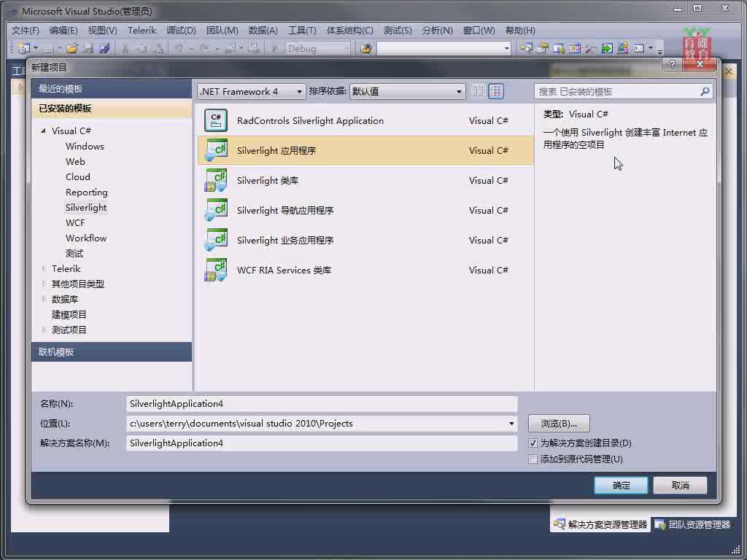The image size is (747, 560).
Task: Open the 排序依据 默认值 dropdown
Action: pyautogui.click(x=407, y=91)
